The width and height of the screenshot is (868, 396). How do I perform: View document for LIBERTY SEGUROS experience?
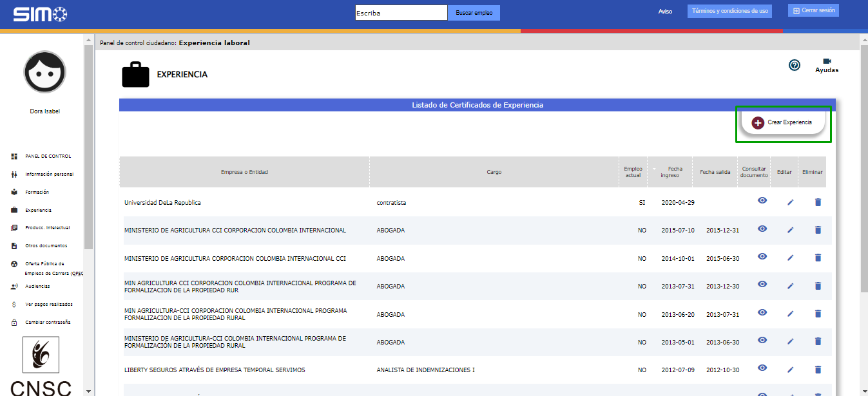click(x=762, y=368)
